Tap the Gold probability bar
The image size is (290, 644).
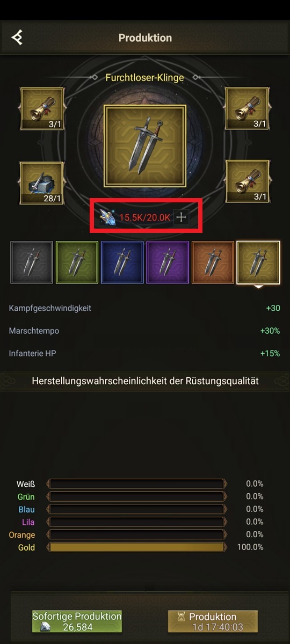click(136, 547)
